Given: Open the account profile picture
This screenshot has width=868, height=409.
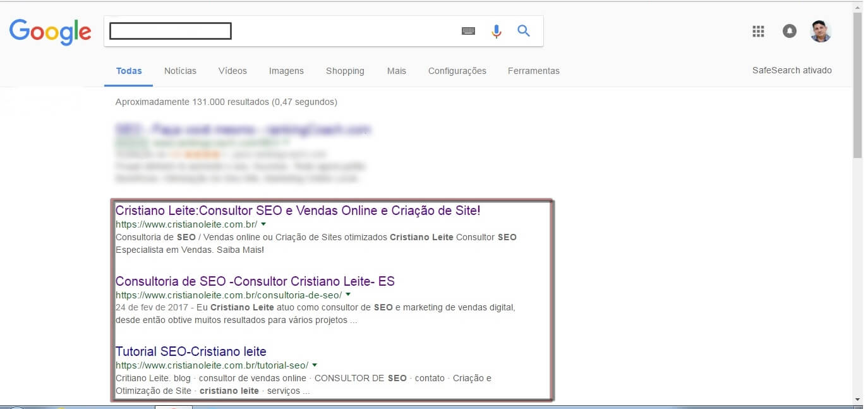Looking at the screenshot, I should click(x=821, y=31).
